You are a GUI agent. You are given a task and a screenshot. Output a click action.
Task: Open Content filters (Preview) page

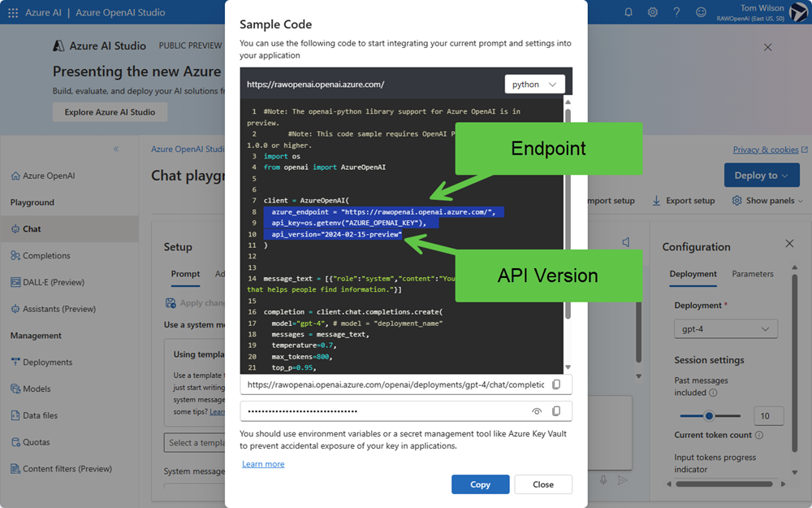69,469
